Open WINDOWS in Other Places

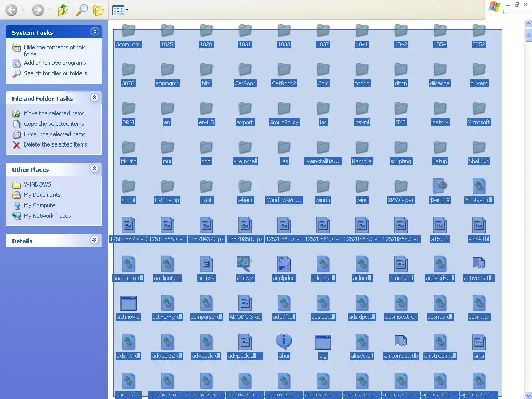(37, 184)
